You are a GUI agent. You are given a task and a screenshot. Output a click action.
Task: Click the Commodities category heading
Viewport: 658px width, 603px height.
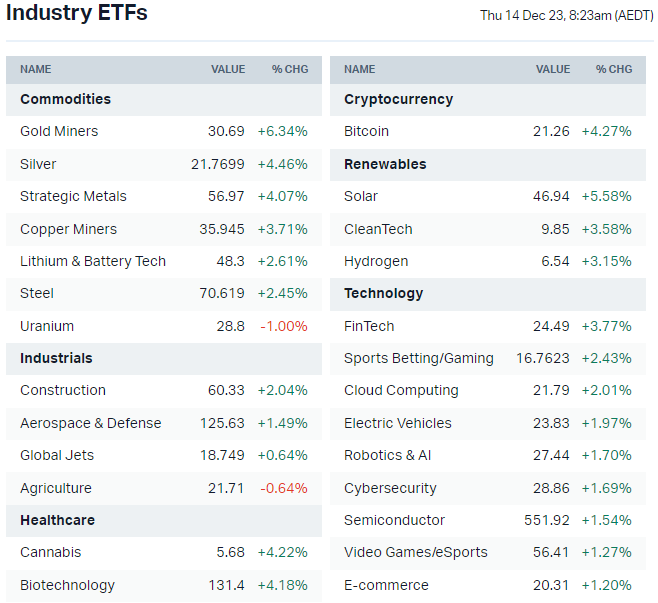coord(65,99)
